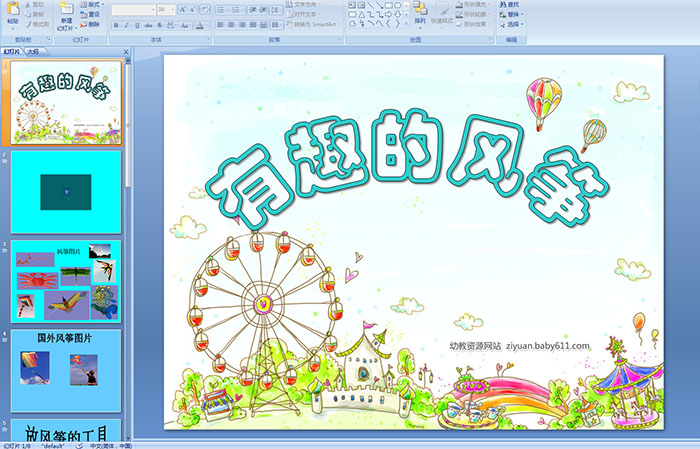Click the Replace (替换) button
700x449 pixels.
coord(510,14)
